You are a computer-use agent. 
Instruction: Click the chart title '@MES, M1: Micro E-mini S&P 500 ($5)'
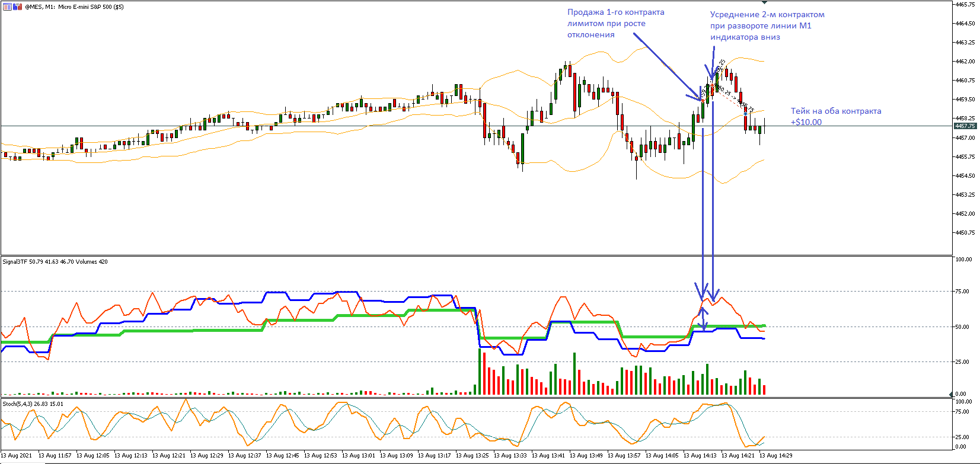(75, 7)
